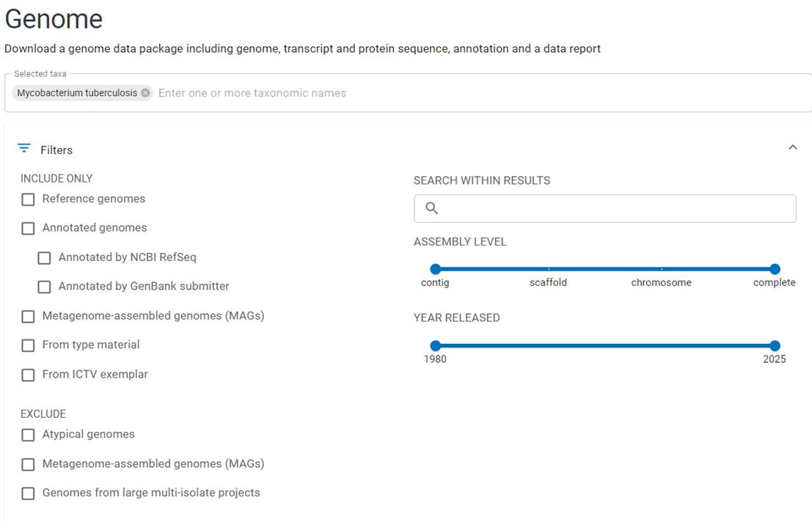Viewport: 812px width, 522px height.
Task: Click the 1980 year slider handle
Action: [x=436, y=345]
